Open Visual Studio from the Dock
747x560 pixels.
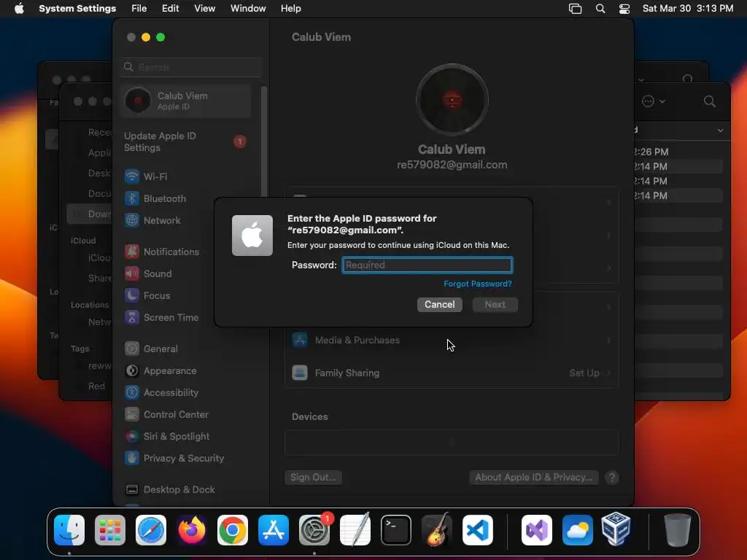tap(537, 530)
